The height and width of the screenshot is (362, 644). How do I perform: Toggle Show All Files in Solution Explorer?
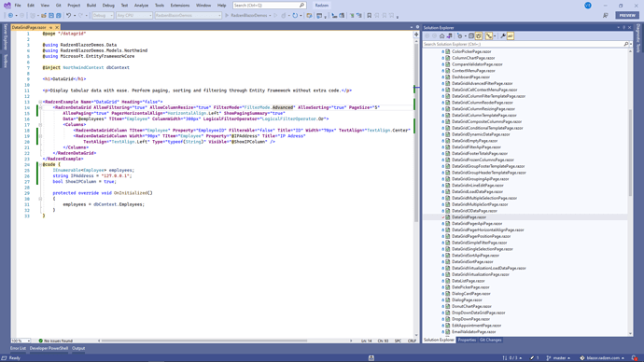point(479,36)
